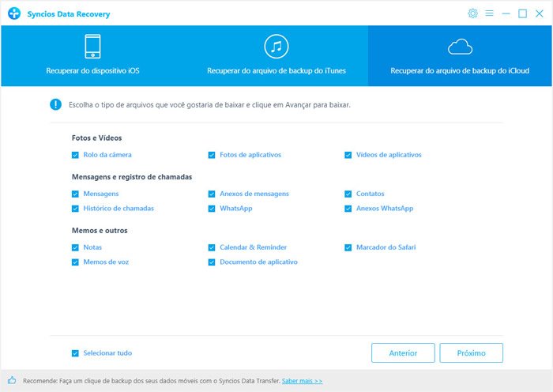Viewport: 553px width, 392px height.
Task: Uncheck Fotos de aplicativos checkbox
Action: 212,155
